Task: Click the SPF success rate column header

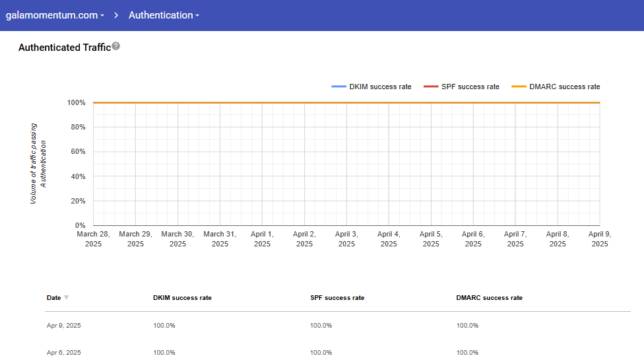Action: [x=337, y=298]
